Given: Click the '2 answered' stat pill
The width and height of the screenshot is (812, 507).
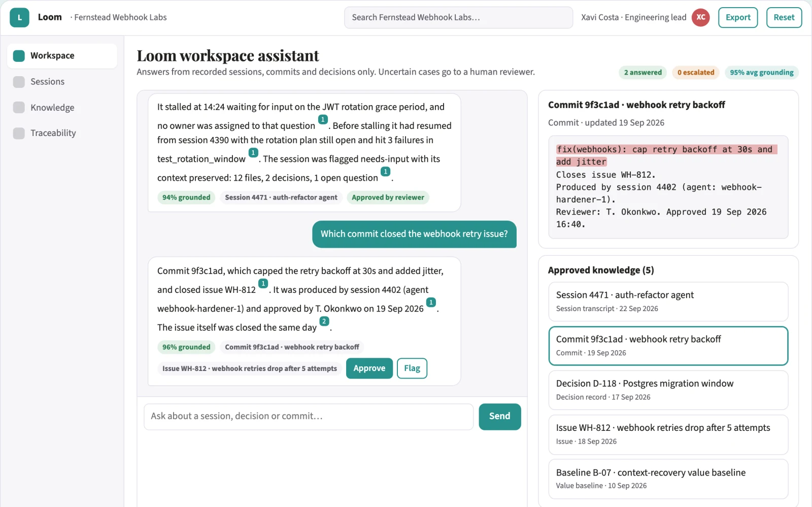Looking at the screenshot, I should point(642,73).
